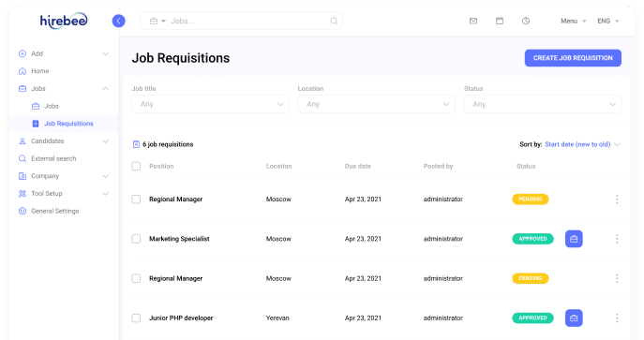This screenshot has width=644, height=340.
Task: Open General Settings menu item
Action: point(55,212)
